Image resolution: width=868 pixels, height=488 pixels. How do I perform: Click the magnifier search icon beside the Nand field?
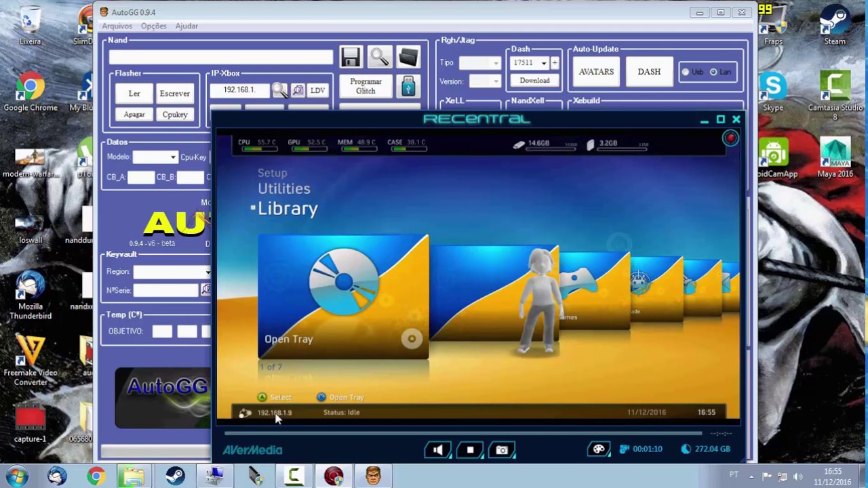click(379, 57)
